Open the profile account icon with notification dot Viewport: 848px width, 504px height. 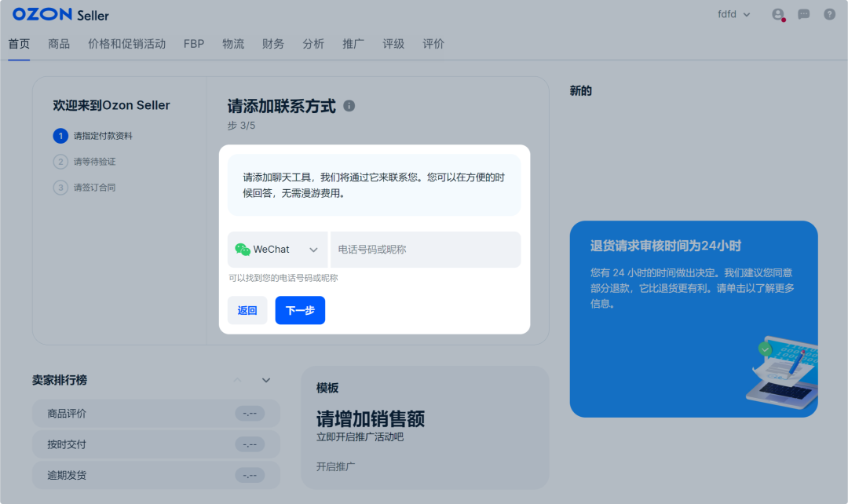pos(777,14)
